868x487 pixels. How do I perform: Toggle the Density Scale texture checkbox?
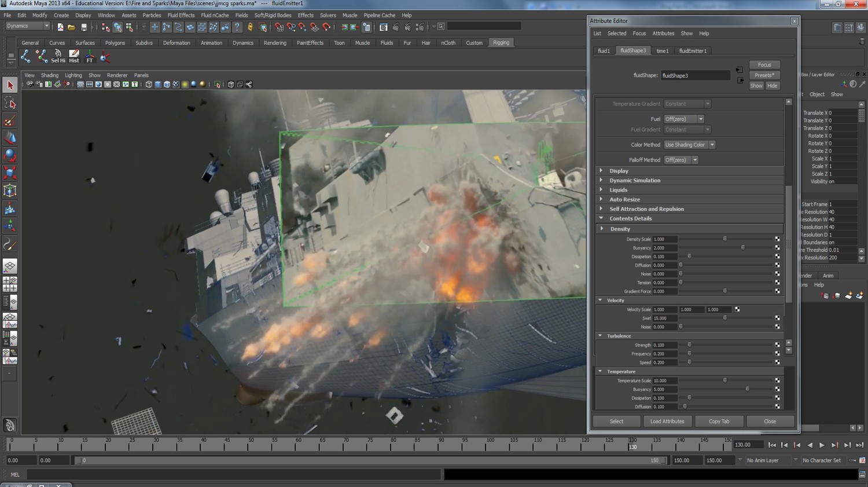click(777, 239)
